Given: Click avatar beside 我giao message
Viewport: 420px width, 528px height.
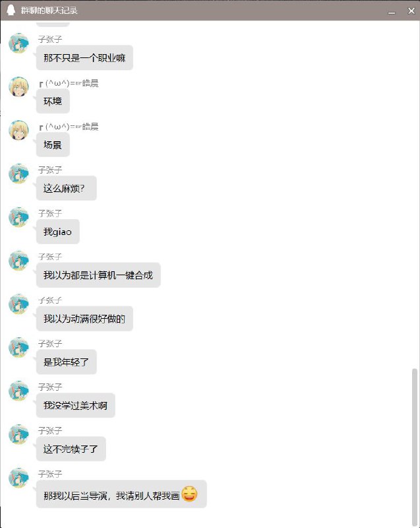Looking at the screenshot, I should click(x=18, y=217).
